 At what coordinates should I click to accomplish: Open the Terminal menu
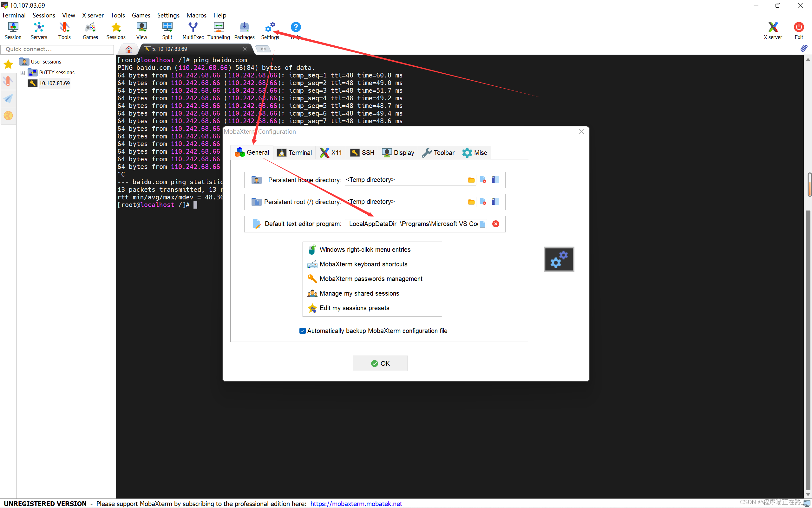point(14,15)
